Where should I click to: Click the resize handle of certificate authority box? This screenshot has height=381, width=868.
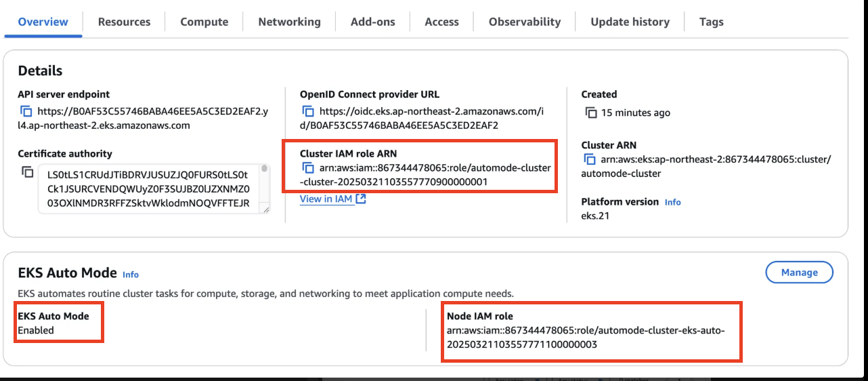(265, 209)
